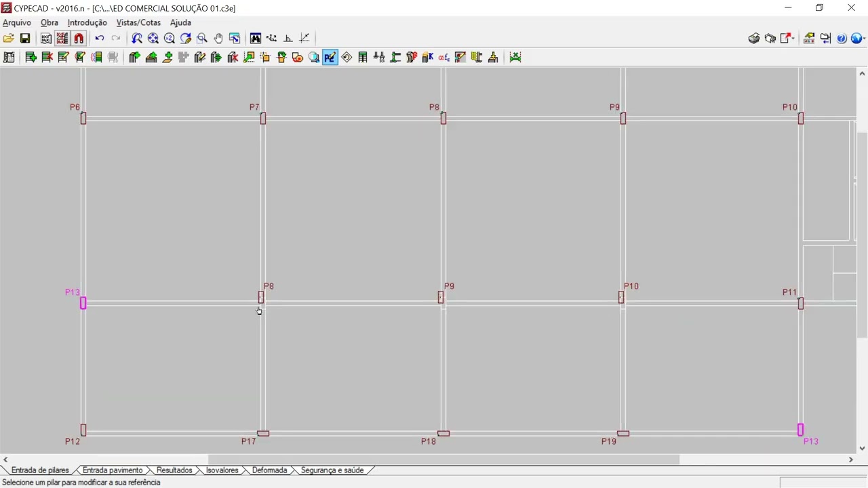868x488 pixels.
Task: Click the pillar with red X delete icon
Action: click(233, 58)
